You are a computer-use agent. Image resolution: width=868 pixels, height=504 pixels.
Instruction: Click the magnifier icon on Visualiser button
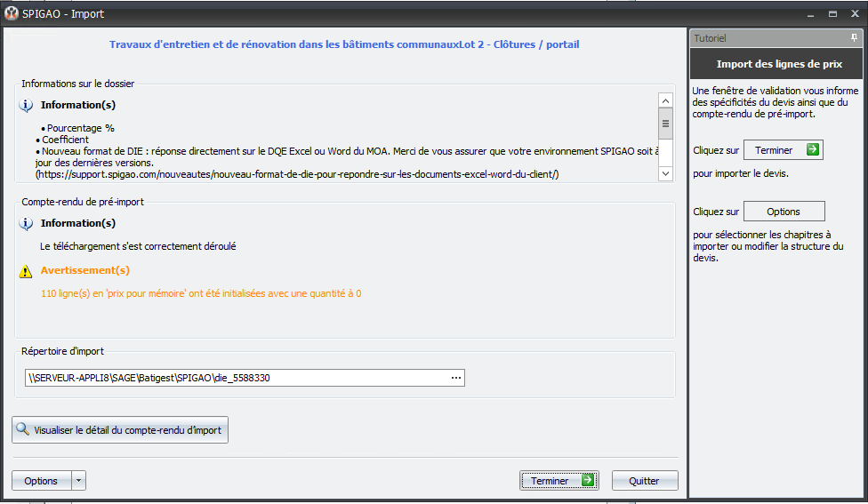tap(23, 428)
